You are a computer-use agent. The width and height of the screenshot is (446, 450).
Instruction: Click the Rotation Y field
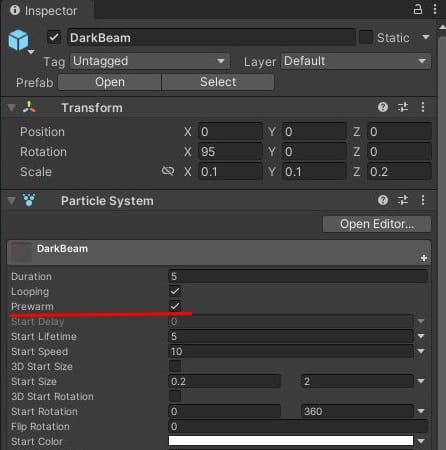point(314,152)
